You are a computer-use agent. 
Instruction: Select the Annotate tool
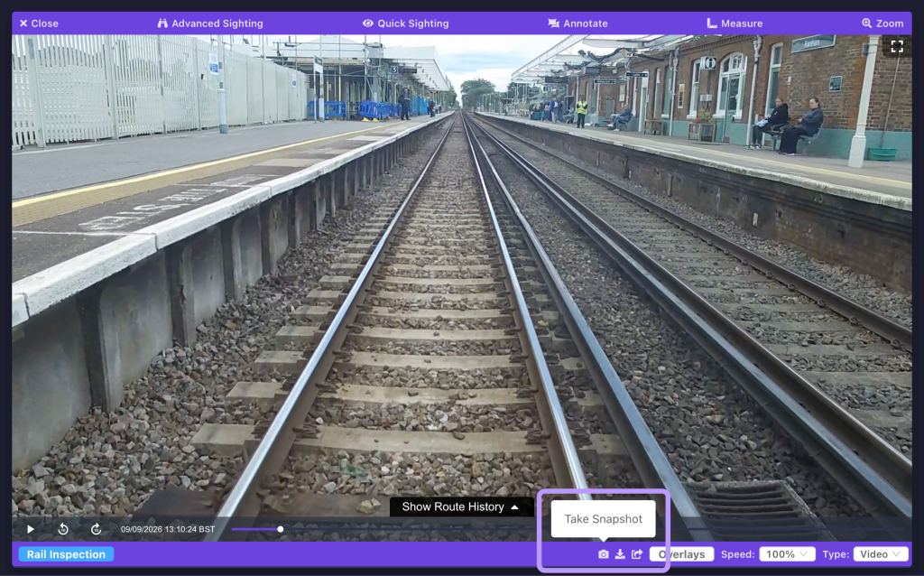tap(577, 23)
